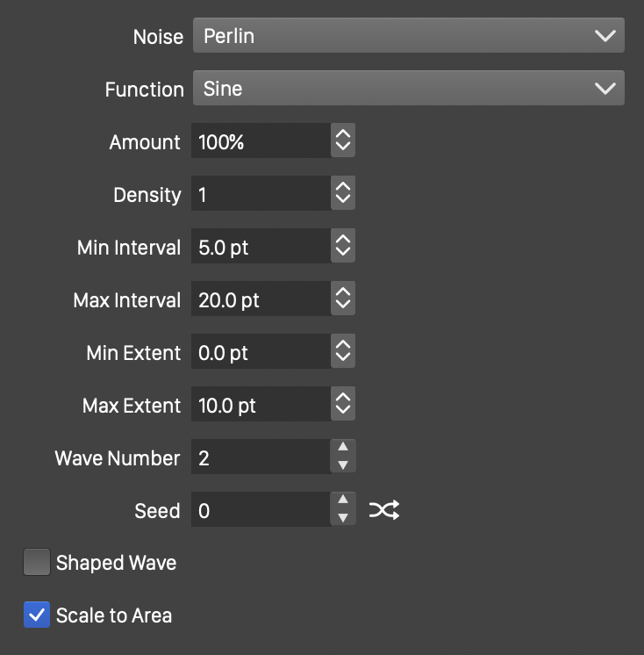Click the Max Extent field showing 10.0 pt
The height and width of the screenshot is (655, 644).
(x=261, y=405)
